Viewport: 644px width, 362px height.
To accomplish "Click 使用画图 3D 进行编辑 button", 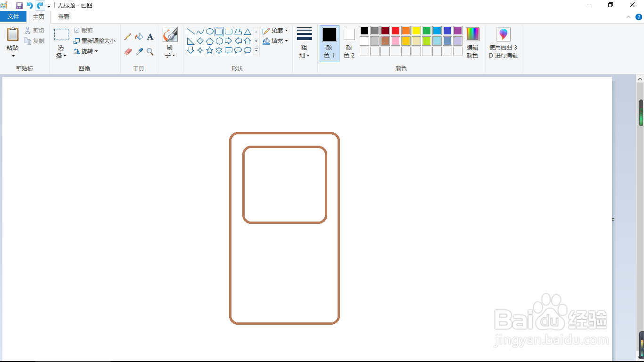I will coord(504,43).
